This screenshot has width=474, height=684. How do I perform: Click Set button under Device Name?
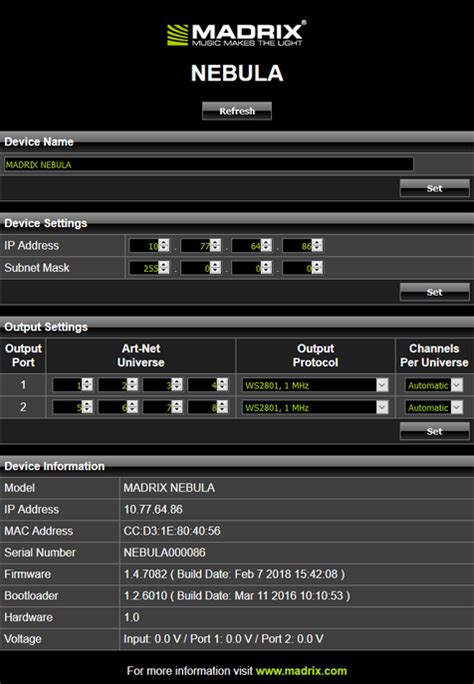coord(434,188)
